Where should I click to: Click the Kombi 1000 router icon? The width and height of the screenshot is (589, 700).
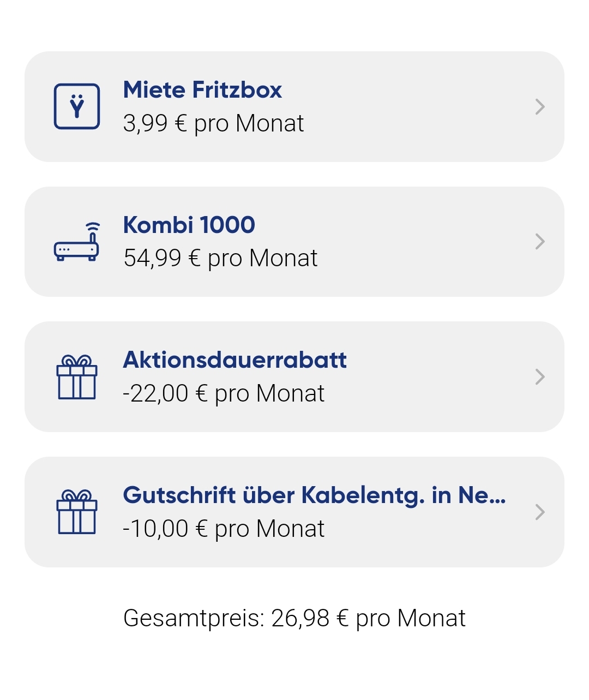(x=77, y=242)
